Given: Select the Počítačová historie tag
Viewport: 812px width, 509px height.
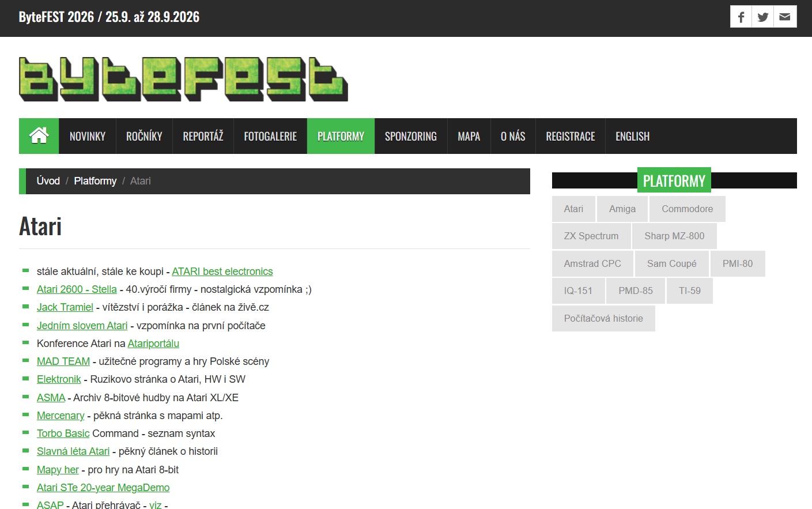Looking at the screenshot, I should (603, 318).
